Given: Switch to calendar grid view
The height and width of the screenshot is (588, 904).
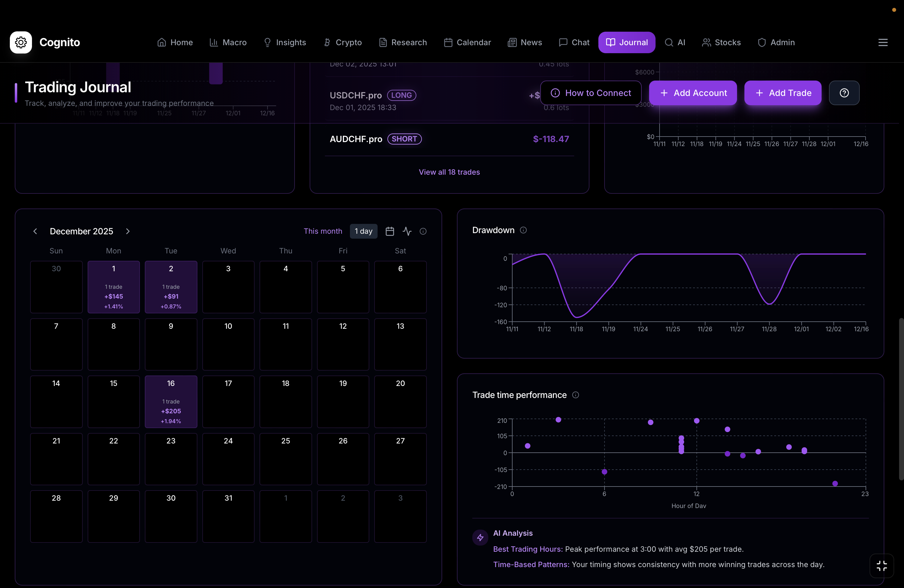Looking at the screenshot, I should 390,231.
